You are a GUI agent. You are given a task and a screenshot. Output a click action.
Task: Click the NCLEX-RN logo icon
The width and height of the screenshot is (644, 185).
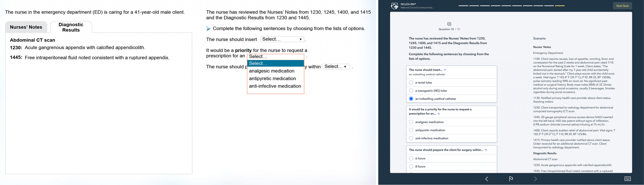tap(394, 6)
